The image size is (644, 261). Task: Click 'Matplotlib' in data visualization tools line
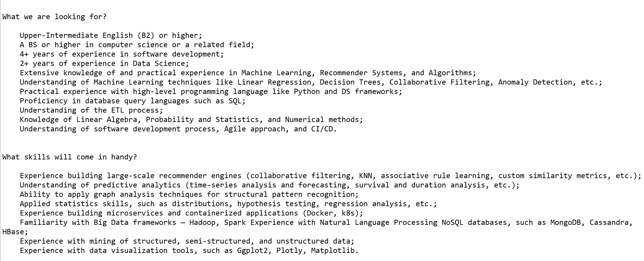(333, 251)
